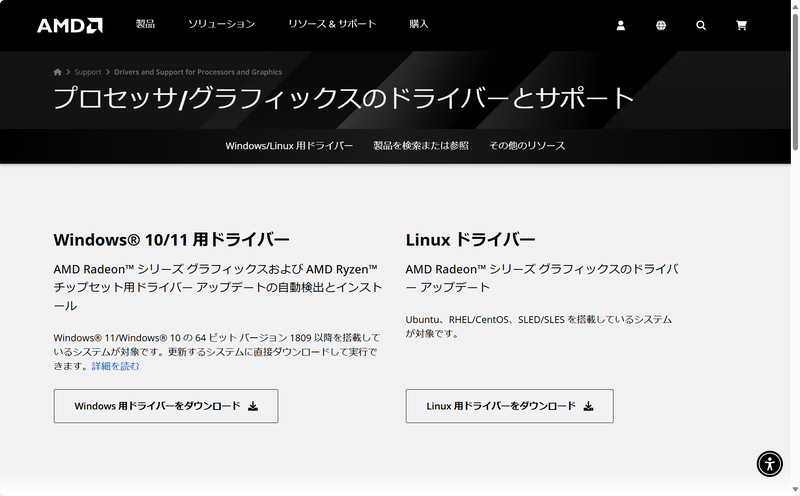Click the scrollbar up arrow
This screenshot has width=800, height=496.
[795, 5]
